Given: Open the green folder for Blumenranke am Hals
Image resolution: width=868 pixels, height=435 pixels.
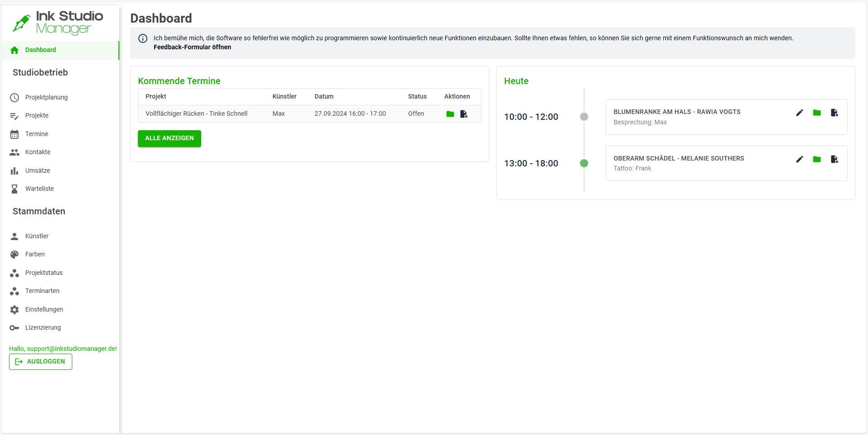Looking at the screenshot, I should pos(817,113).
